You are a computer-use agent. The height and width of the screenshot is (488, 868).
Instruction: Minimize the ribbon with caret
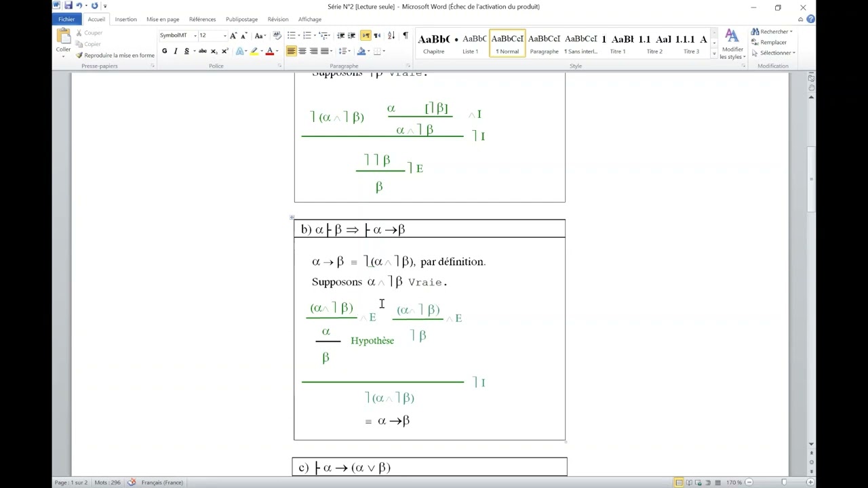[801, 19]
